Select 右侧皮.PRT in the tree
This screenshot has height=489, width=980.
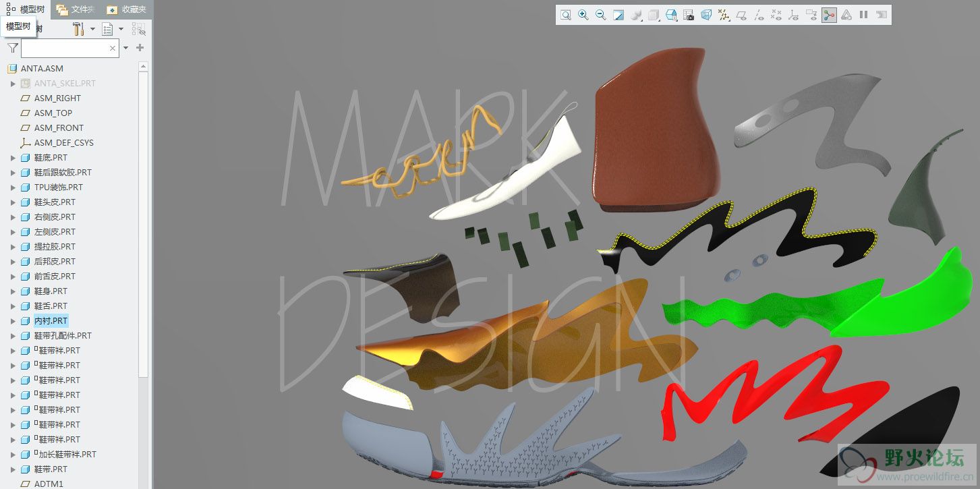click(x=55, y=217)
